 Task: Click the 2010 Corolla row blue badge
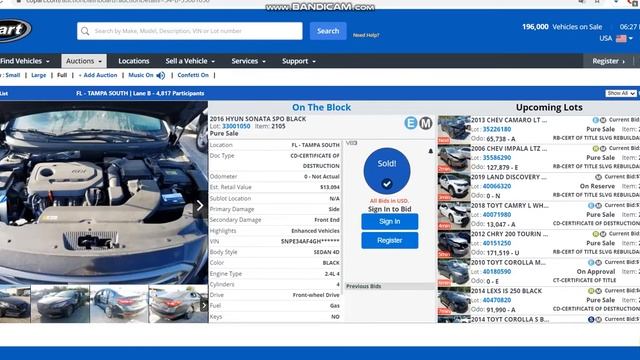591,262
